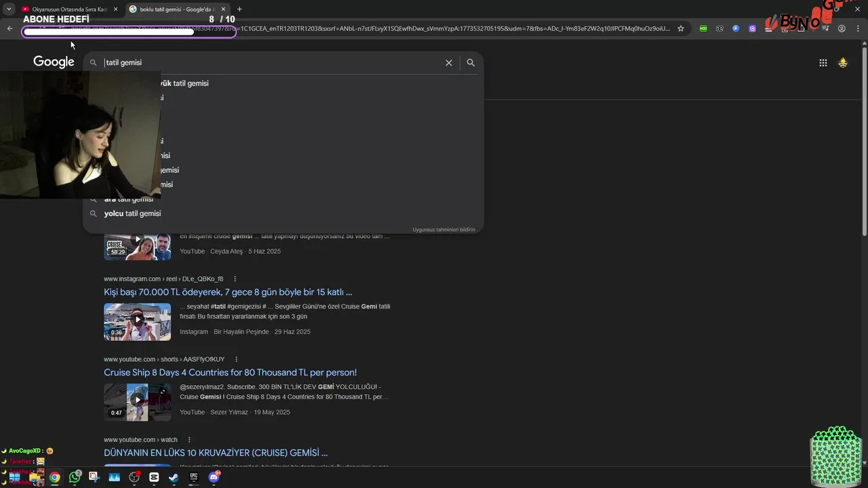868x488 pixels.
Task: Click the Google logo
Action: [x=54, y=62]
